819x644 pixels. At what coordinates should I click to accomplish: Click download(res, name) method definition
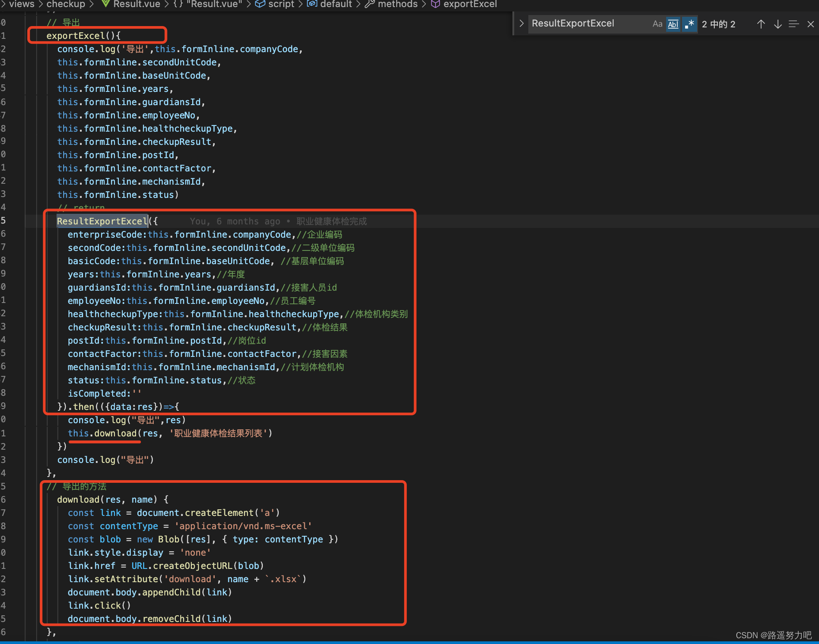tap(113, 500)
